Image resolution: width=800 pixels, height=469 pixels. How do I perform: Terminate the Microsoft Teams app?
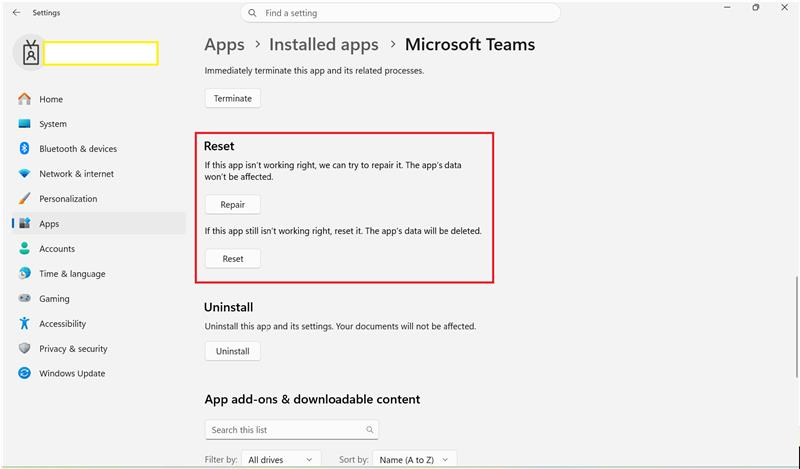tap(233, 98)
